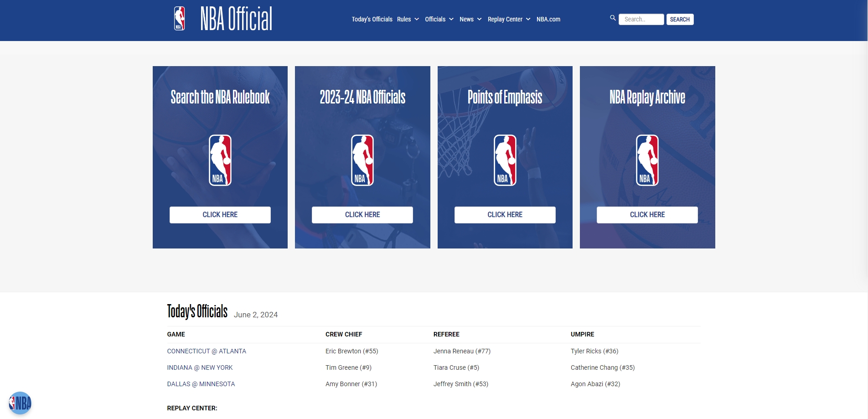
Task: Expand the Rules menu chevron
Action: (x=417, y=19)
